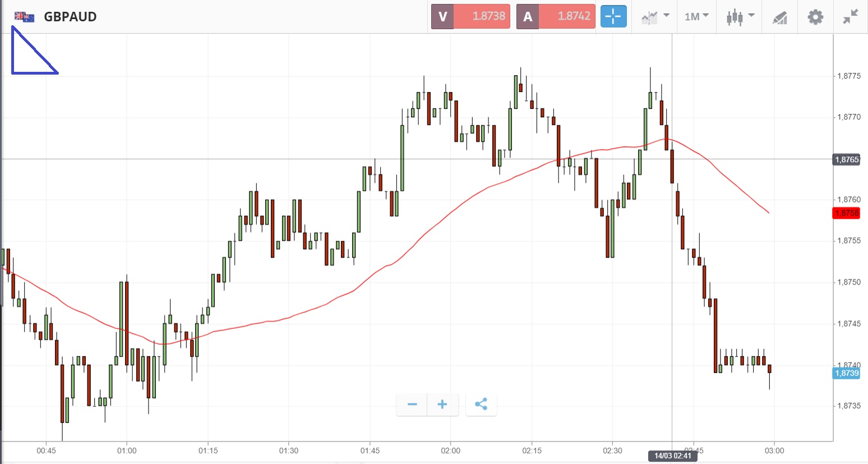The height and width of the screenshot is (464, 868).
Task: Click the share chart icon
Action: point(481,405)
